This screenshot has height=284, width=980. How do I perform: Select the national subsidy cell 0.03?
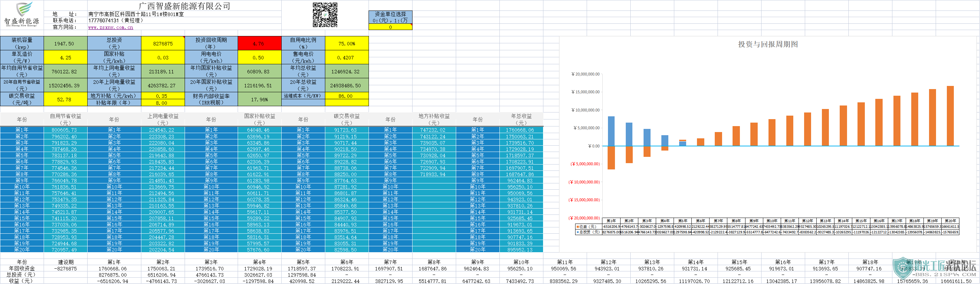[x=163, y=58]
